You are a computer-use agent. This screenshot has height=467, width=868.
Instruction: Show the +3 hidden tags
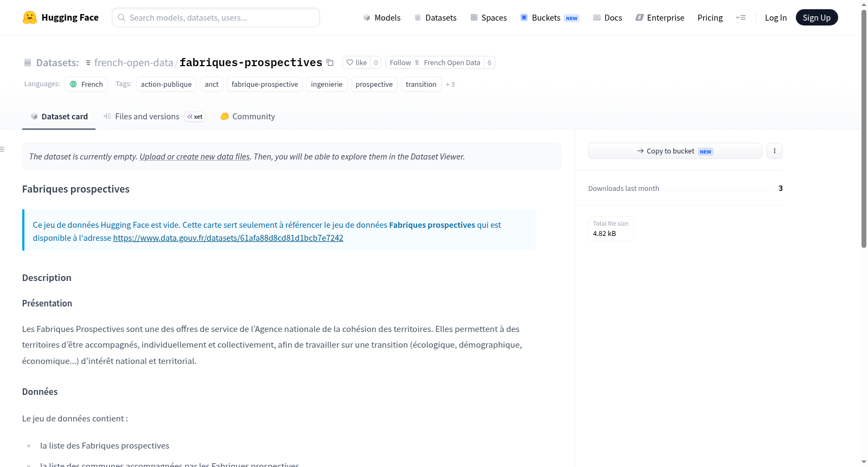coord(450,85)
